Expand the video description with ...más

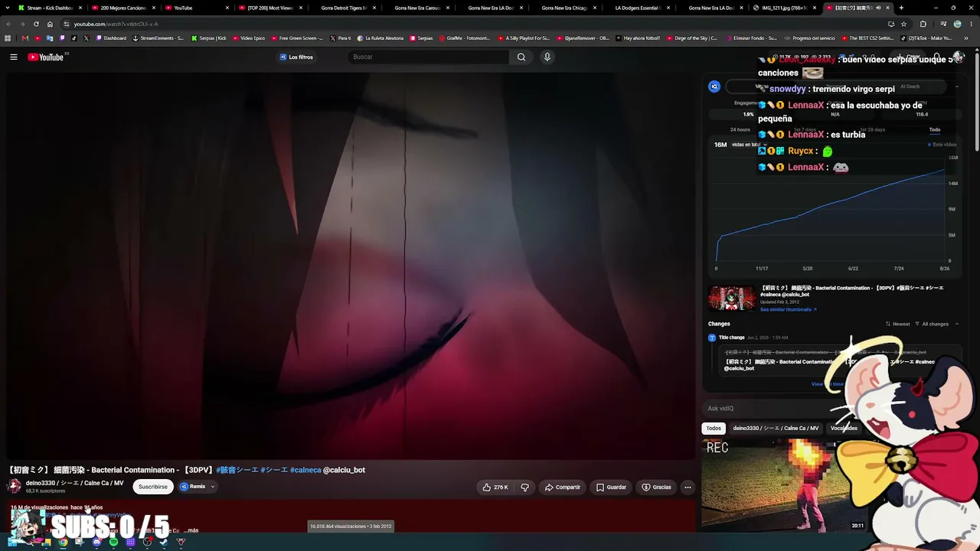click(x=191, y=530)
